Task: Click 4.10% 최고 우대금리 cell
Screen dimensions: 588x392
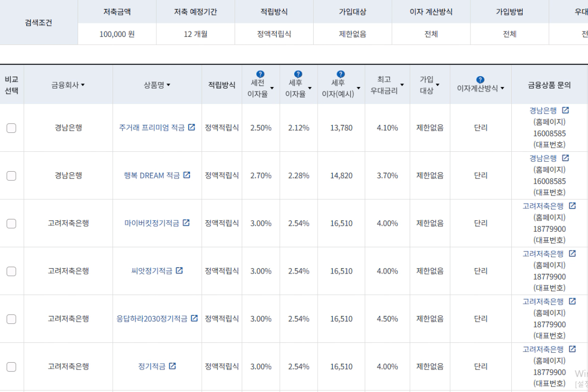Action: (387, 128)
